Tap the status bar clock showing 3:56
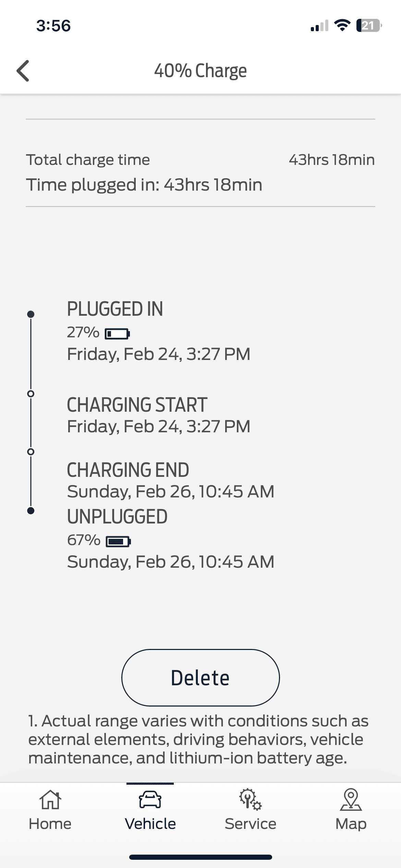401x868 pixels. pyautogui.click(x=53, y=26)
